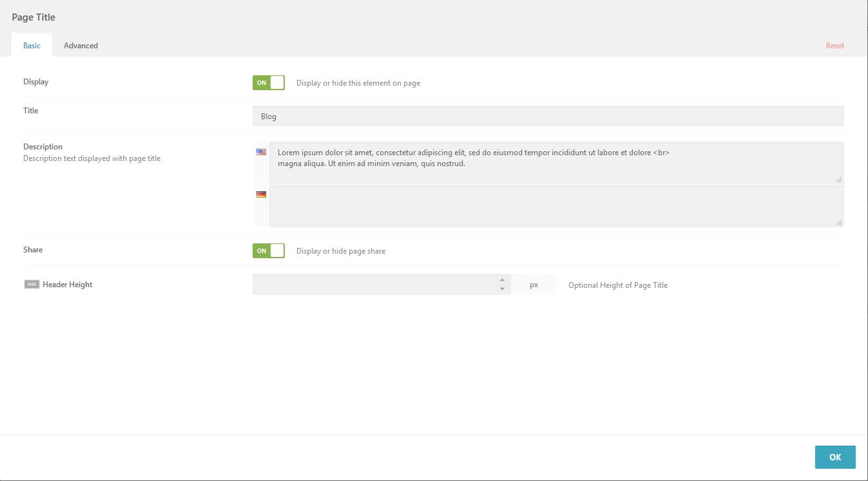Click the Header Height label
The height and width of the screenshot is (481, 868).
(x=67, y=285)
